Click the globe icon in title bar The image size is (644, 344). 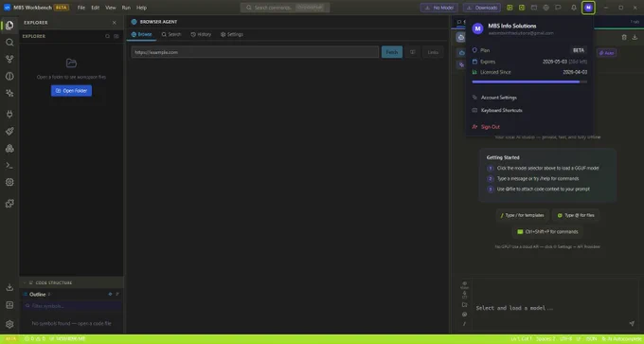546,8
